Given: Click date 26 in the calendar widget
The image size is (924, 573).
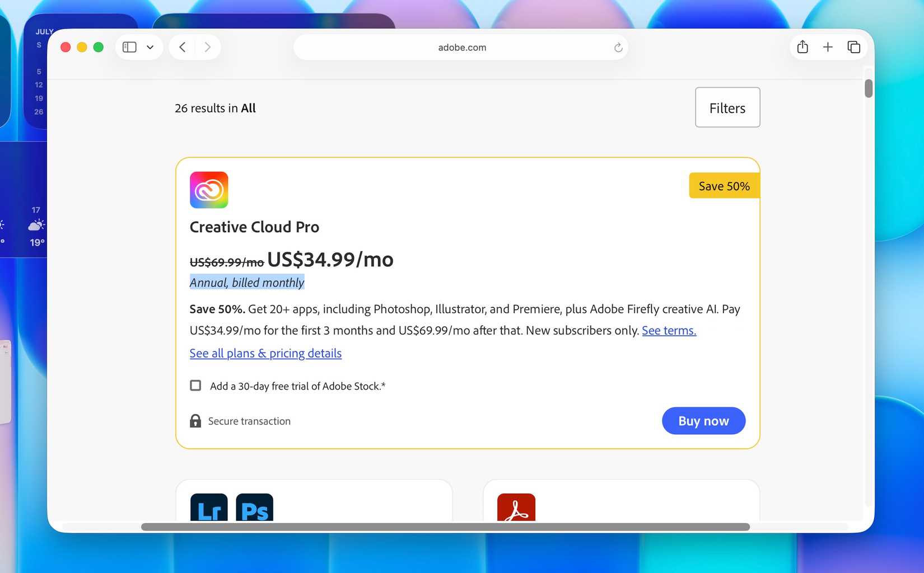Looking at the screenshot, I should (39, 112).
